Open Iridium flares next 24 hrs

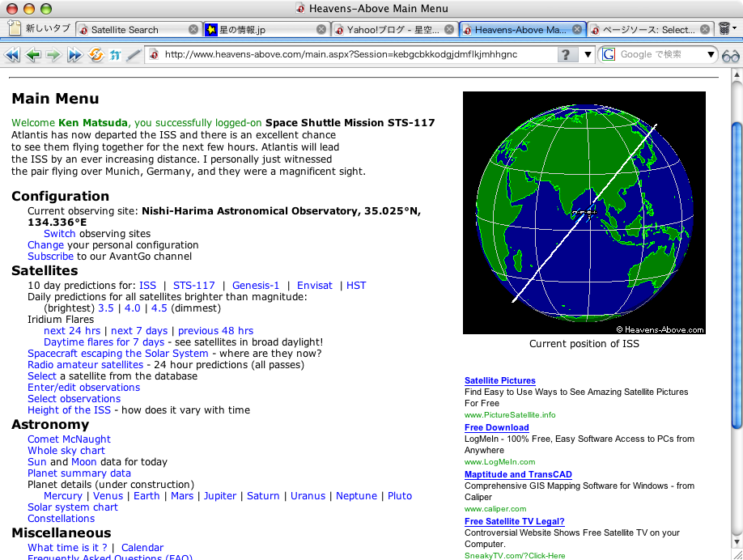coord(72,331)
